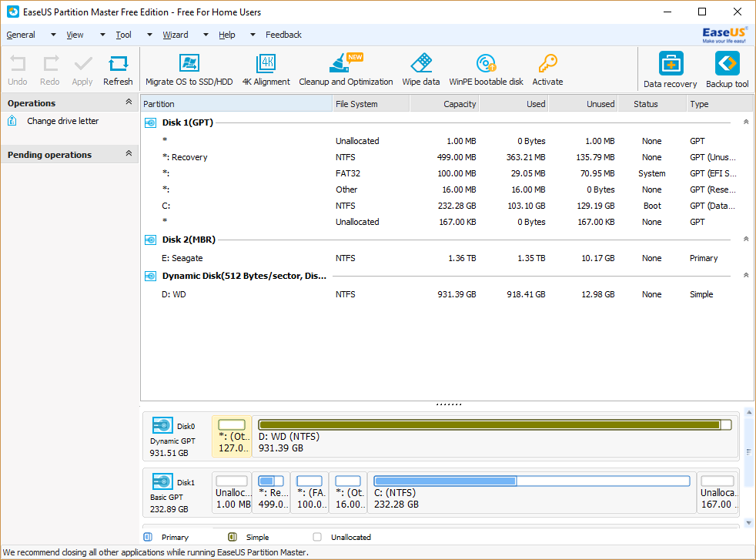Image resolution: width=756 pixels, height=560 pixels.
Task: Click the Simple legend swatch
Action: pyautogui.click(x=232, y=537)
